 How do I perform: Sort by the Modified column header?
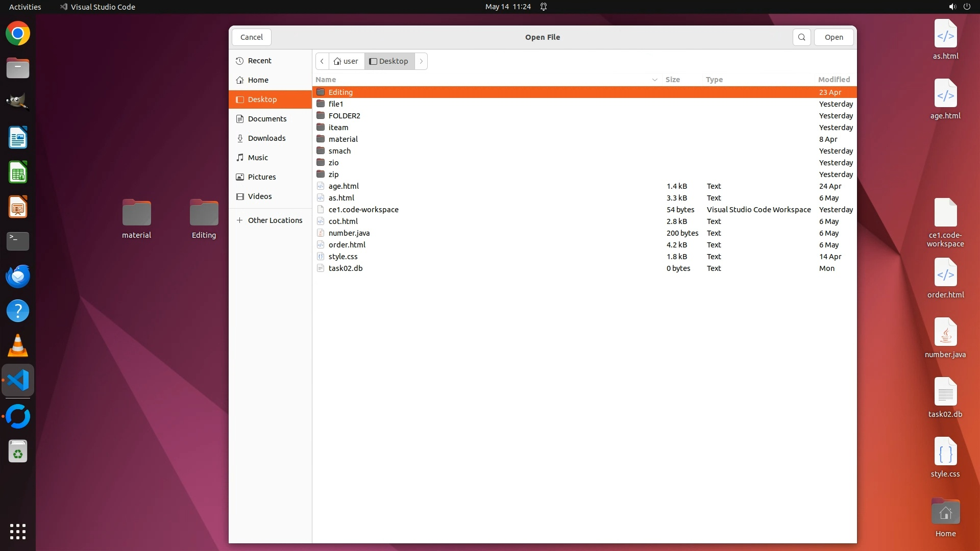pos(834,80)
